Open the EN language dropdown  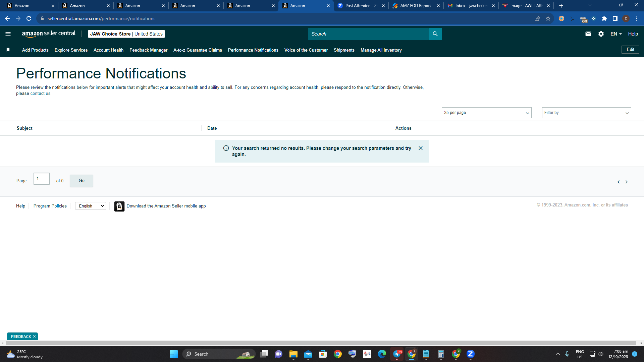point(616,34)
